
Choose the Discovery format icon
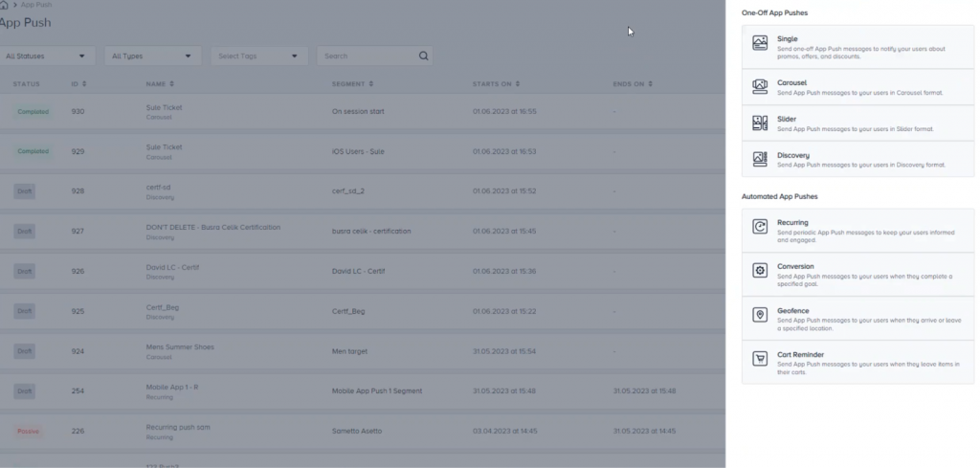point(760,159)
